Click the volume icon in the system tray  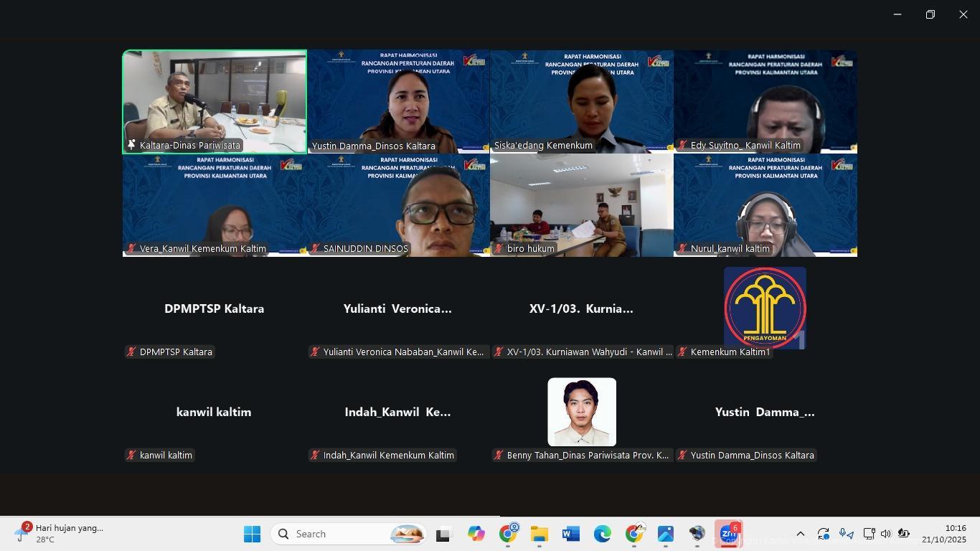tap(885, 534)
